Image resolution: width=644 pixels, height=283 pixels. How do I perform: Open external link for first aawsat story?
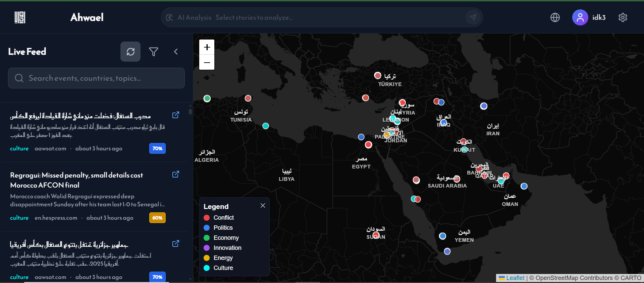point(175,115)
